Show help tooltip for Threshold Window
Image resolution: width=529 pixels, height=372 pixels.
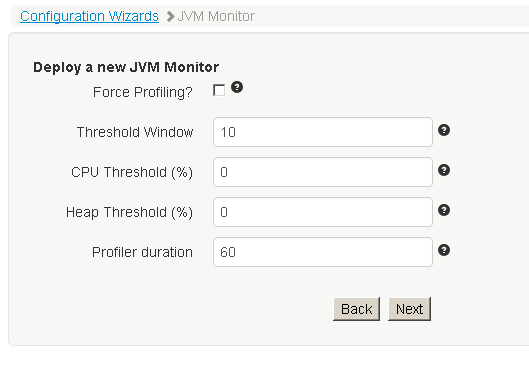444,130
